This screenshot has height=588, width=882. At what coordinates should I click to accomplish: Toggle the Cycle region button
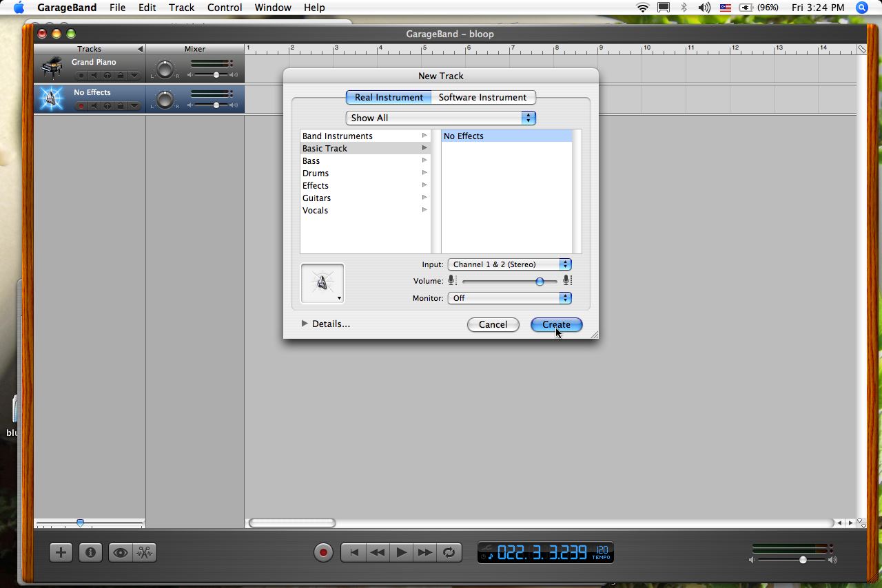[x=449, y=552]
